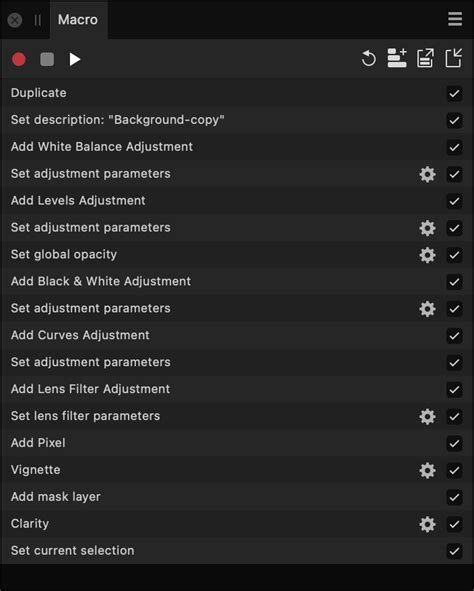Image resolution: width=474 pixels, height=591 pixels.
Task: Reset the macro with the circular arrow icon
Action: click(x=368, y=58)
